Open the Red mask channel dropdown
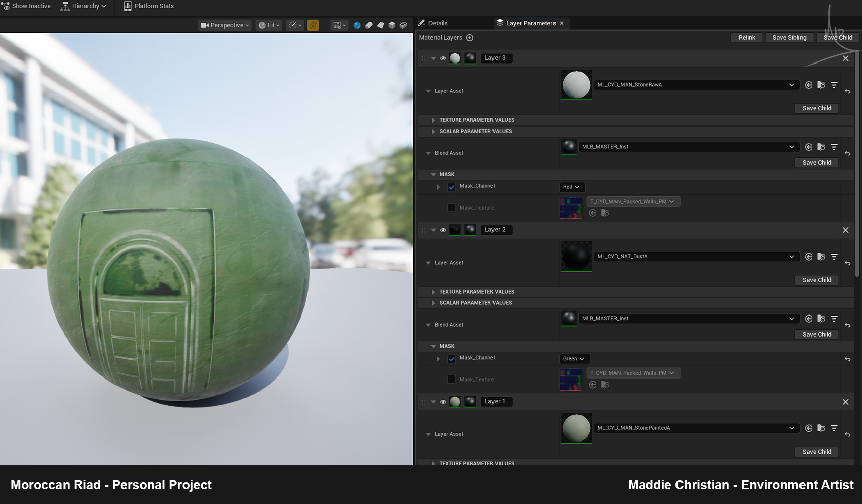This screenshot has width=862, height=504. point(572,187)
